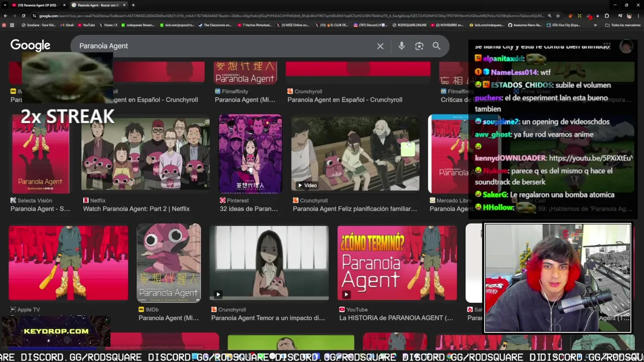Screen dimensions: 644x362
Task: Clear the search with X icon
Action: 380,46
